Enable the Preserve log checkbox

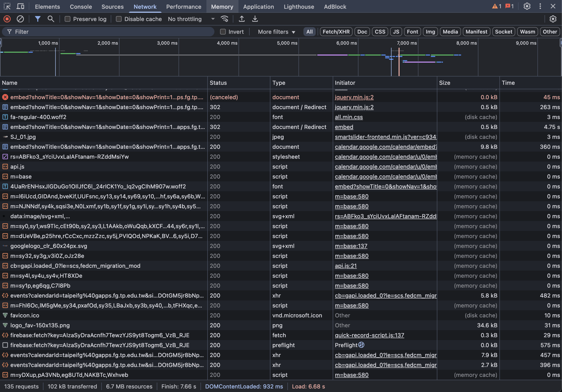[x=68, y=19]
